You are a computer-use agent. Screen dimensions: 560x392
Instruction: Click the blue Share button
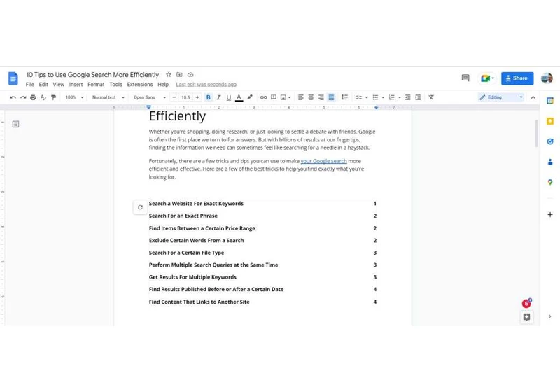[x=517, y=78]
